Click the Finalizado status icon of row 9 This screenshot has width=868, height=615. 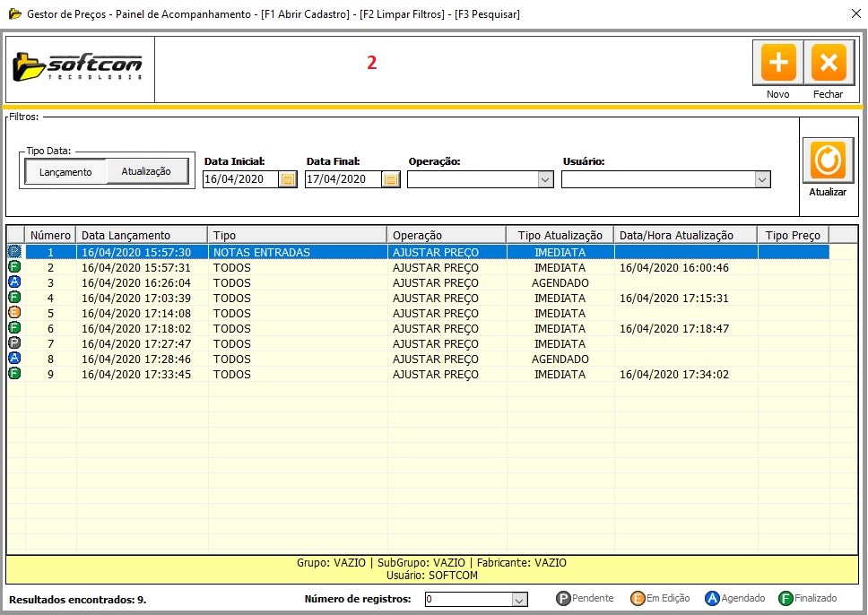pos(14,375)
